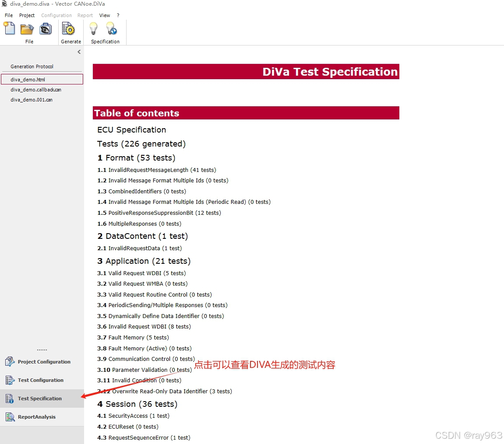504x444 pixels.
Task: Open ECU Specification link
Action: tap(131, 130)
